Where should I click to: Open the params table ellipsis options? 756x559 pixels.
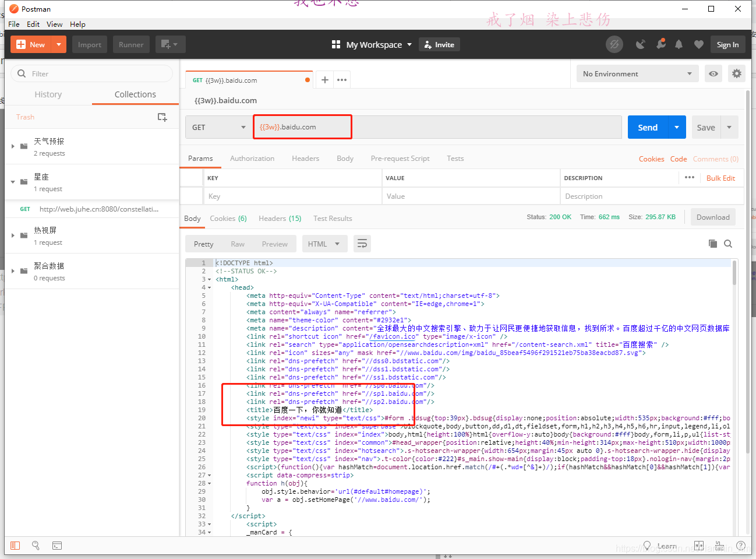click(x=690, y=177)
